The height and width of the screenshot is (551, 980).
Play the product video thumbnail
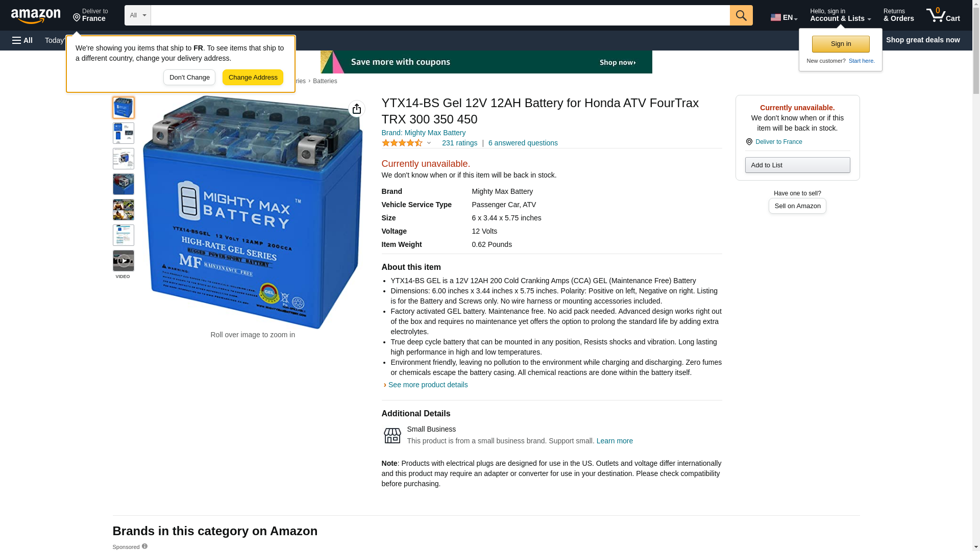point(123,261)
